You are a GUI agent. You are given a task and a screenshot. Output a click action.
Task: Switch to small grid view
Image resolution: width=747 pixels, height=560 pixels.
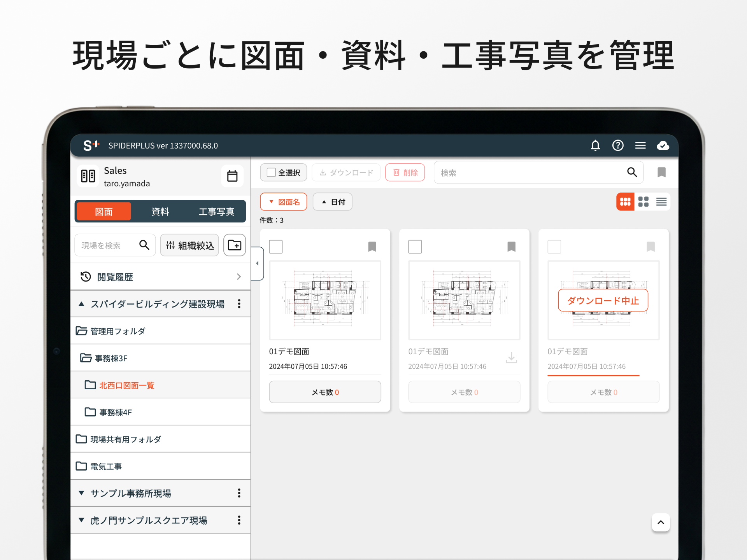tap(625, 202)
